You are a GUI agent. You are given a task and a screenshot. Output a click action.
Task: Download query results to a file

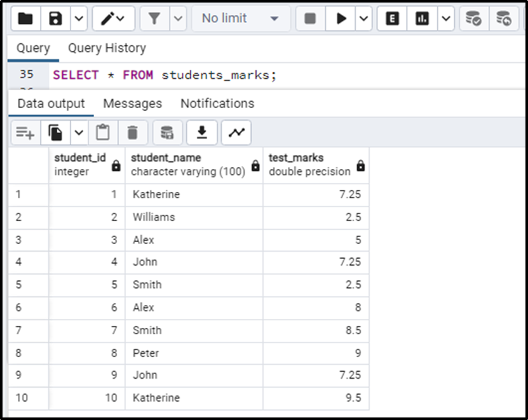tap(203, 132)
